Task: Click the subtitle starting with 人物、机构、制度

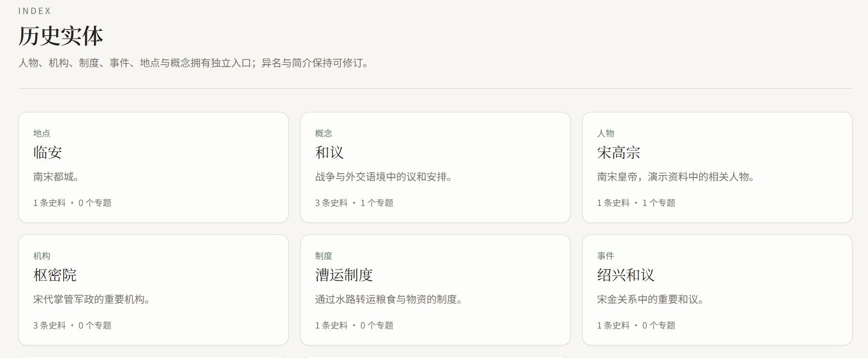Action: point(194,63)
